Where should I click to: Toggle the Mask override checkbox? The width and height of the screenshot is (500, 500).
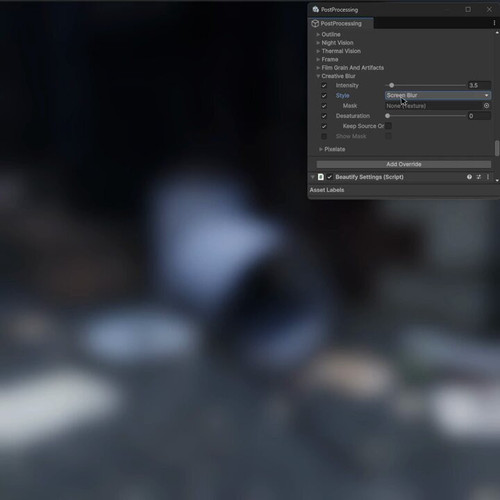click(x=324, y=106)
